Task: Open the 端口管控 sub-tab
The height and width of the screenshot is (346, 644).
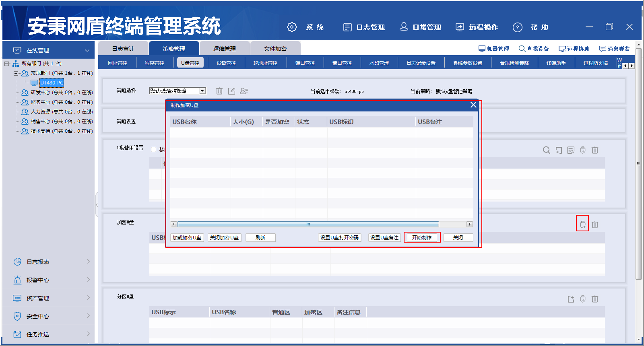Action: [x=305, y=63]
